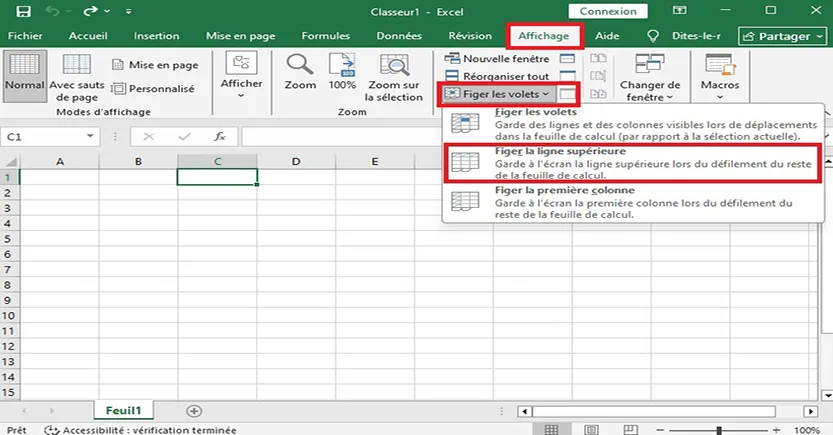Switch to the Accueil tab
The height and width of the screenshot is (435, 833).
(88, 36)
